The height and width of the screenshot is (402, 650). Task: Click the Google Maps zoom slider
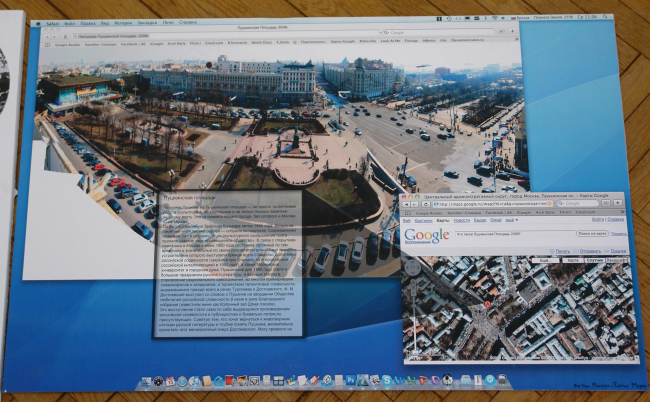tap(414, 315)
